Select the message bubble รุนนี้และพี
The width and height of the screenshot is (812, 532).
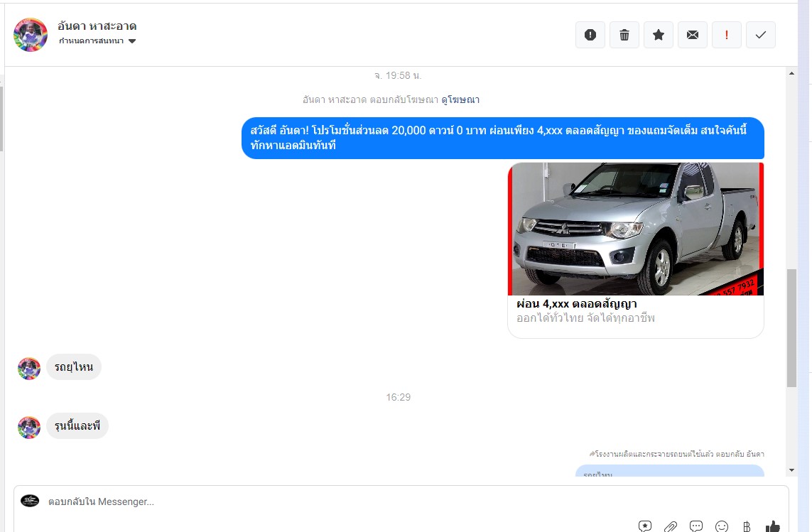77,425
